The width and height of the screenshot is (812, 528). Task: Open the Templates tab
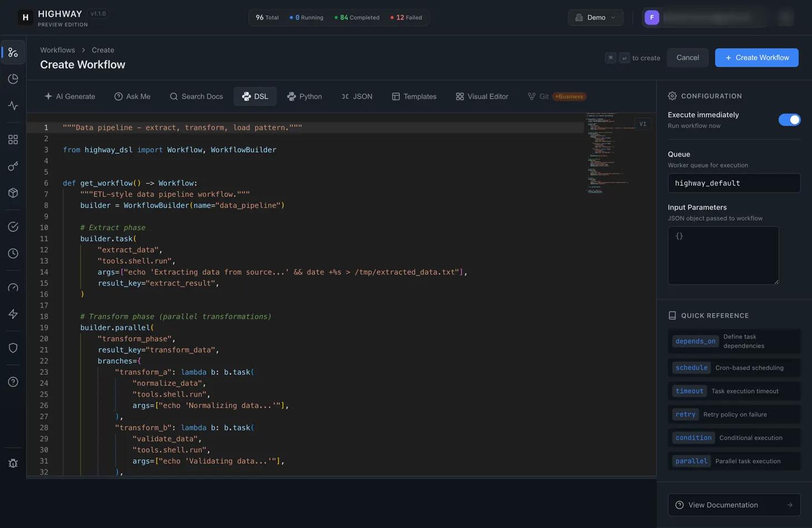click(x=414, y=96)
